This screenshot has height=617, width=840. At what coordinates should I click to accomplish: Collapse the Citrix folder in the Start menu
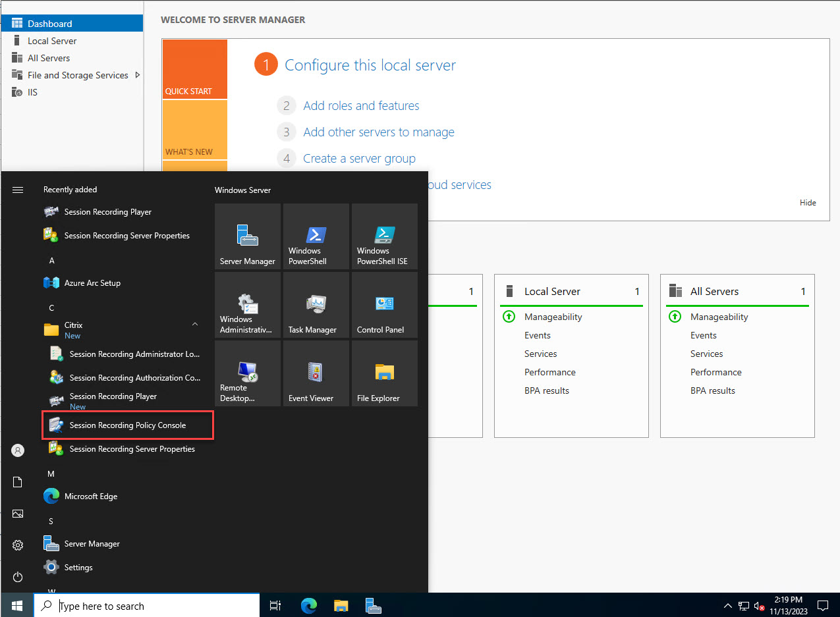tap(194, 324)
